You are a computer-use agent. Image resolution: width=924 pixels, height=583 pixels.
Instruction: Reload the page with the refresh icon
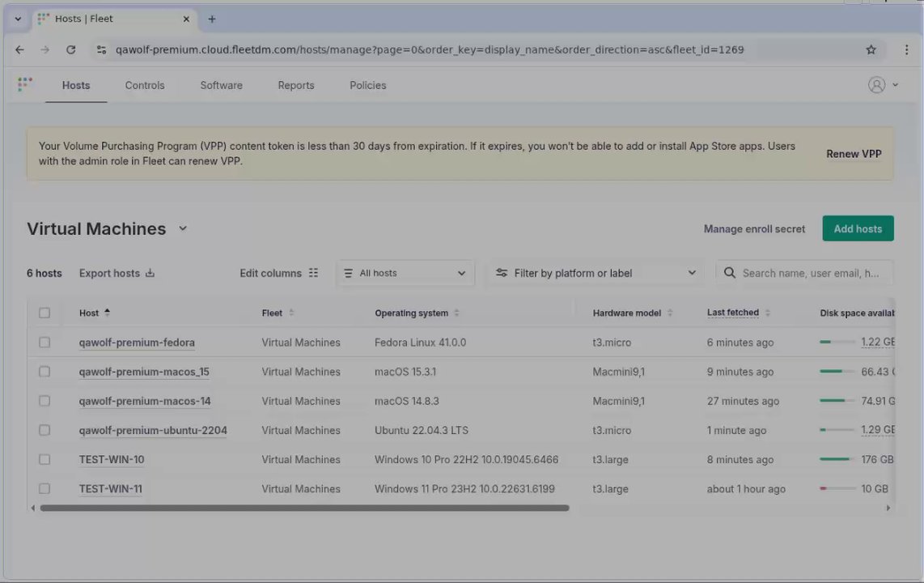tap(70, 49)
